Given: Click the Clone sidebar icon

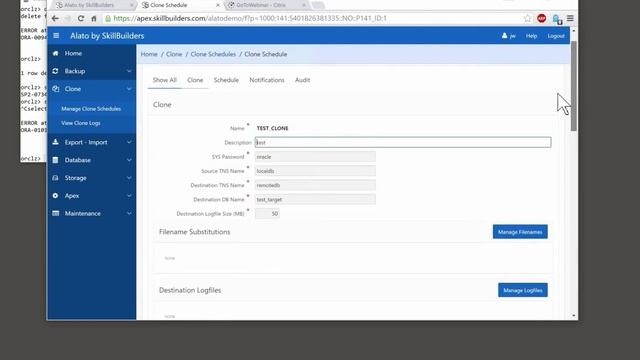Looking at the screenshot, I should (56, 89).
